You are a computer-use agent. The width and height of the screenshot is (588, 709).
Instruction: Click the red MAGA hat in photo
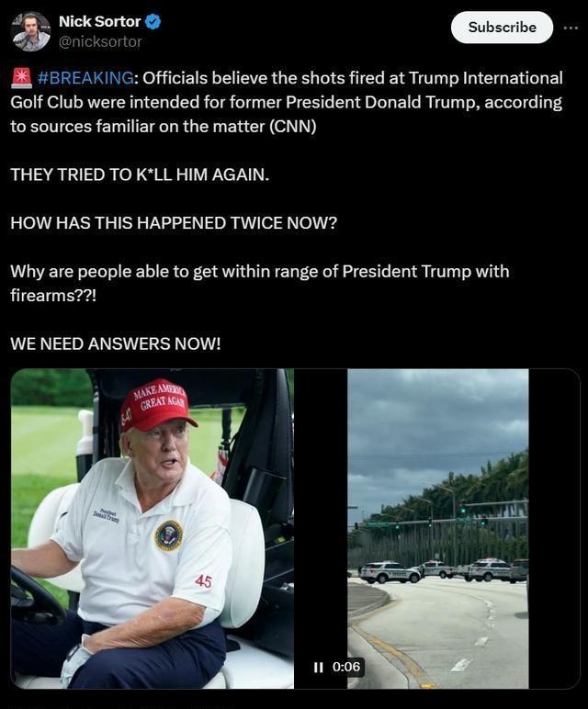point(156,405)
